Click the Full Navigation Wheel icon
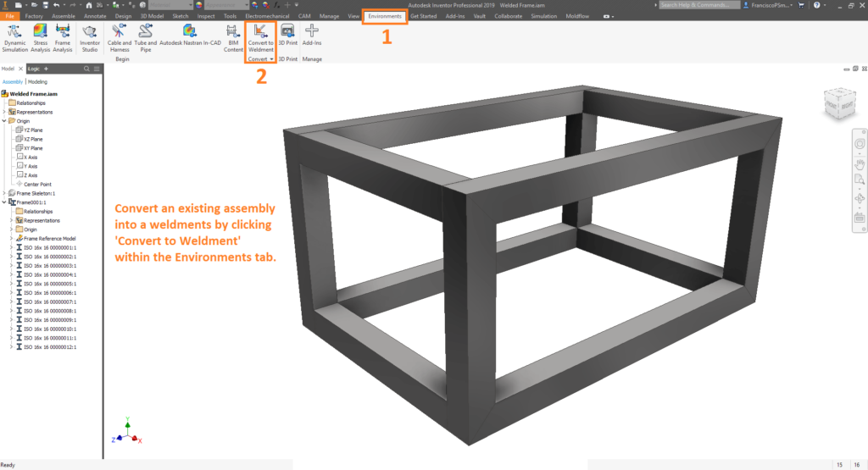868x470 pixels. (x=860, y=144)
